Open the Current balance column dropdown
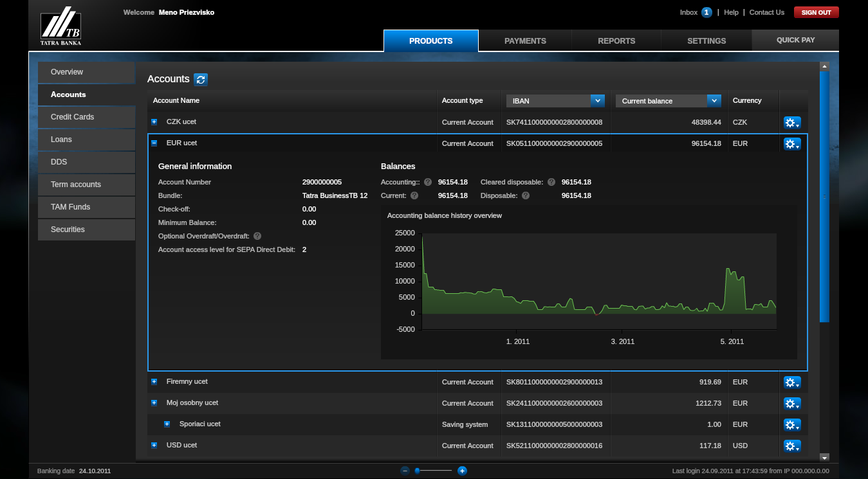The image size is (868, 479). click(x=714, y=100)
